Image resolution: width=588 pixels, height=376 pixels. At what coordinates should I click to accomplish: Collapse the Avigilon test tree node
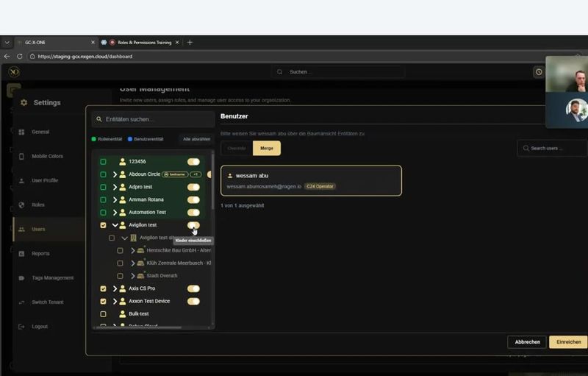click(x=115, y=225)
